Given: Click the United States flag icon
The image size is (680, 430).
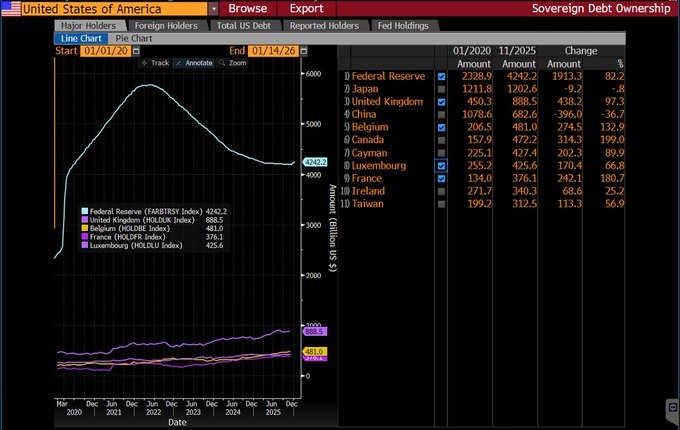Looking at the screenshot, I should click(x=10, y=8).
